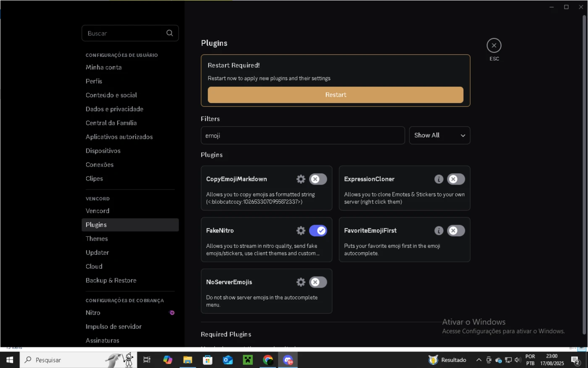The width and height of the screenshot is (588, 368).
Task: Click the settings page vertical scrollbar
Action: 584,175
